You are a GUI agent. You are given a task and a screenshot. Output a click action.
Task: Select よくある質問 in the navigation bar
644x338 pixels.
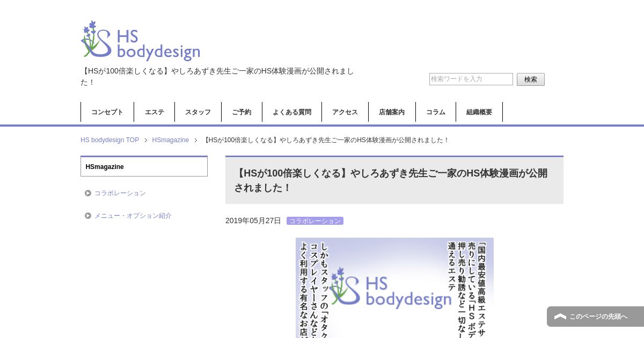(x=292, y=112)
